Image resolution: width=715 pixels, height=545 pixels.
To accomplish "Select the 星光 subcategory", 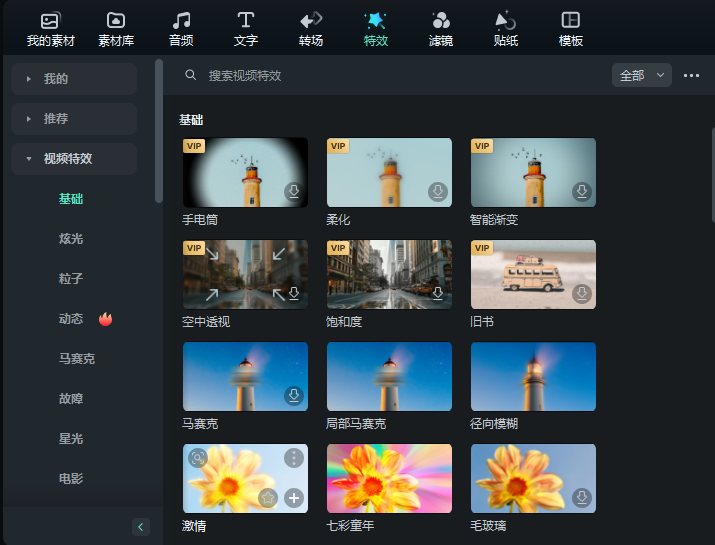I will point(71,439).
